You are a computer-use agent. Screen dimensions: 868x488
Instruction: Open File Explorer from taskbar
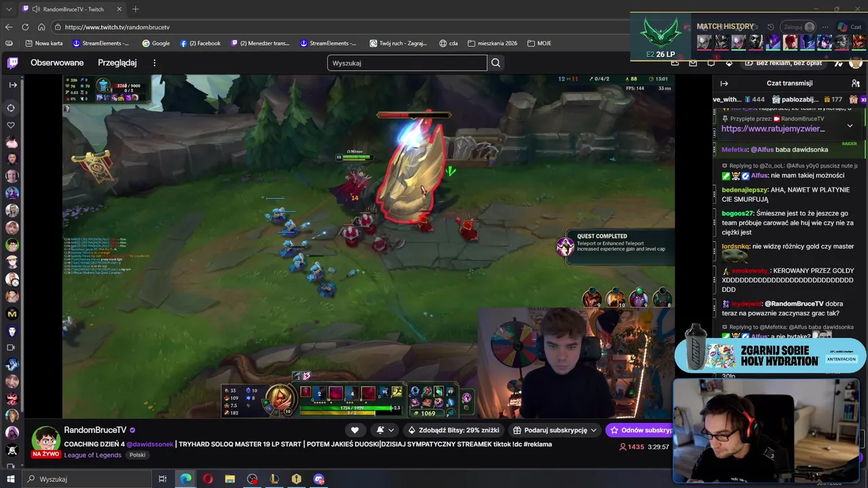pyautogui.click(x=230, y=479)
